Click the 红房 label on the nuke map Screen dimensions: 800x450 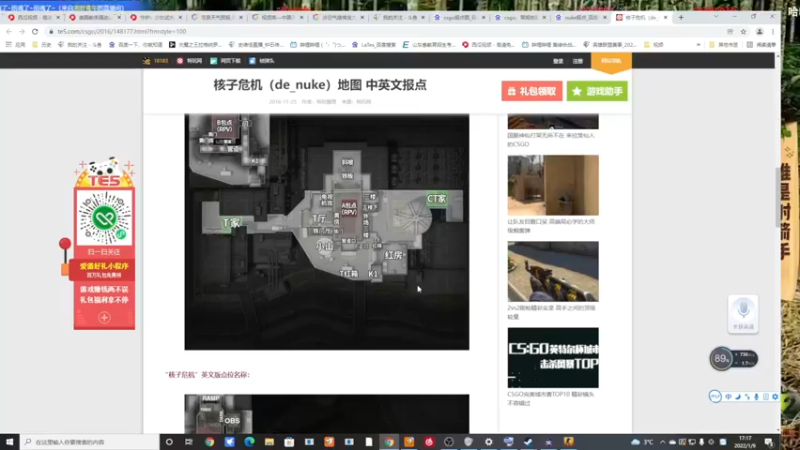[393, 255]
